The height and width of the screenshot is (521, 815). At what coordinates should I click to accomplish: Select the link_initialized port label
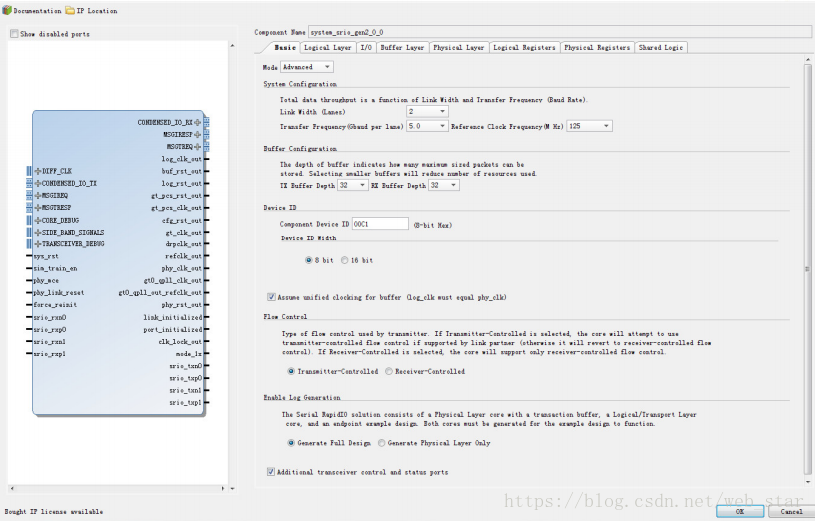tap(173, 317)
